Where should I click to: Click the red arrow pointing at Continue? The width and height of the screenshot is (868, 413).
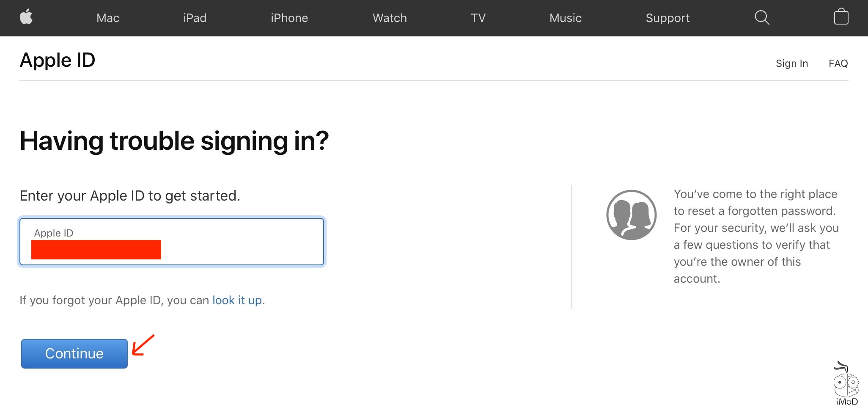pyautogui.click(x=143, y=344)
